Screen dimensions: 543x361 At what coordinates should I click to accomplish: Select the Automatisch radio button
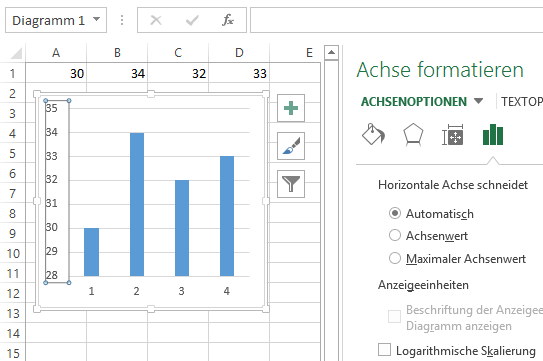pyautogui.click(x=395, y=213)
